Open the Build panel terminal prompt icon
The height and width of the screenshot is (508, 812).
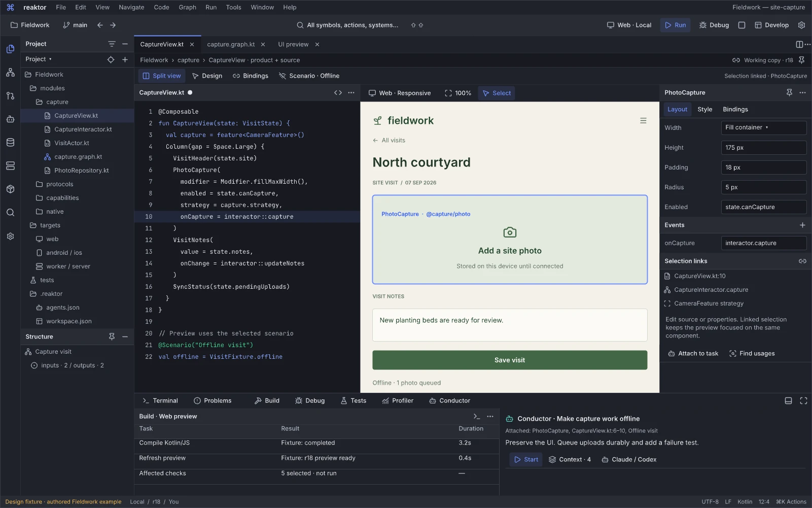click(x=476, y=417)
